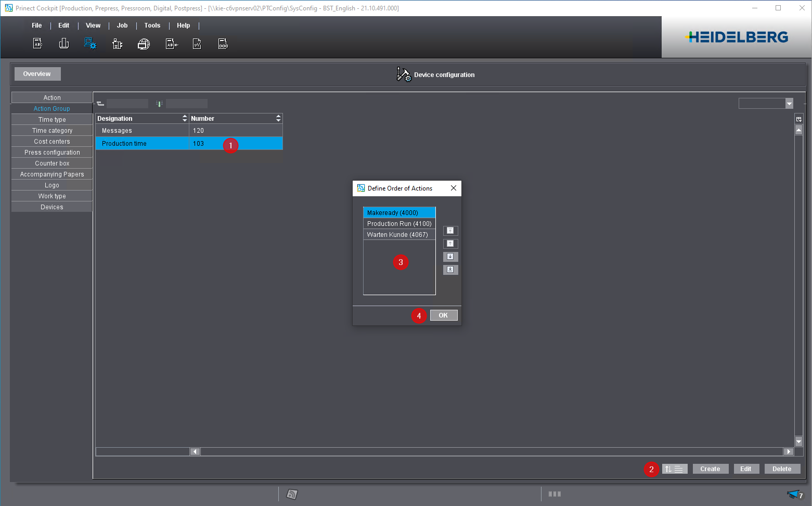The width and height of the screenshot is (812, 506).
Task: Select the ABC-import document icon in toolbar
Action: (x=171, y=43)
